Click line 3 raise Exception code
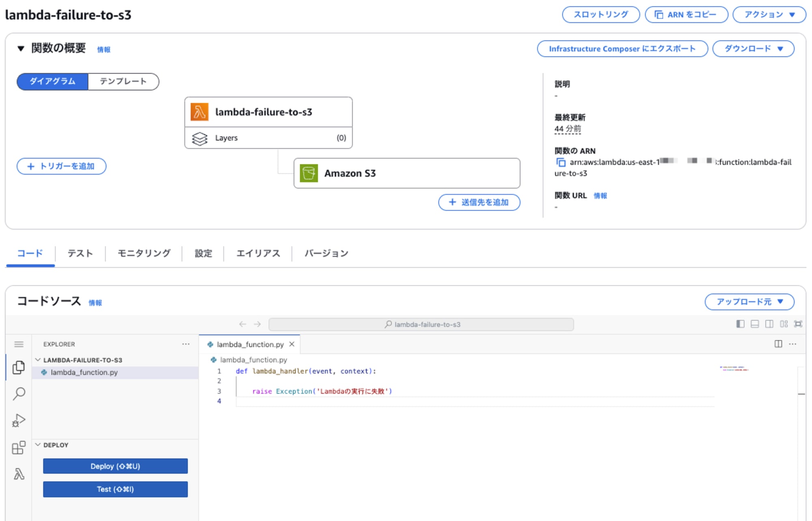The width and height of the screenshot is (812, 521). [x=322, y=391]
